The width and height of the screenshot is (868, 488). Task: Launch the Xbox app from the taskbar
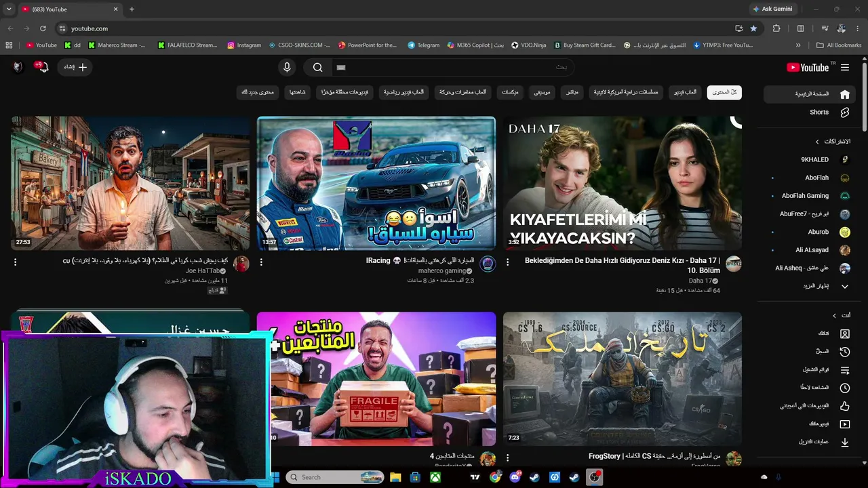[x=435, y=477]
